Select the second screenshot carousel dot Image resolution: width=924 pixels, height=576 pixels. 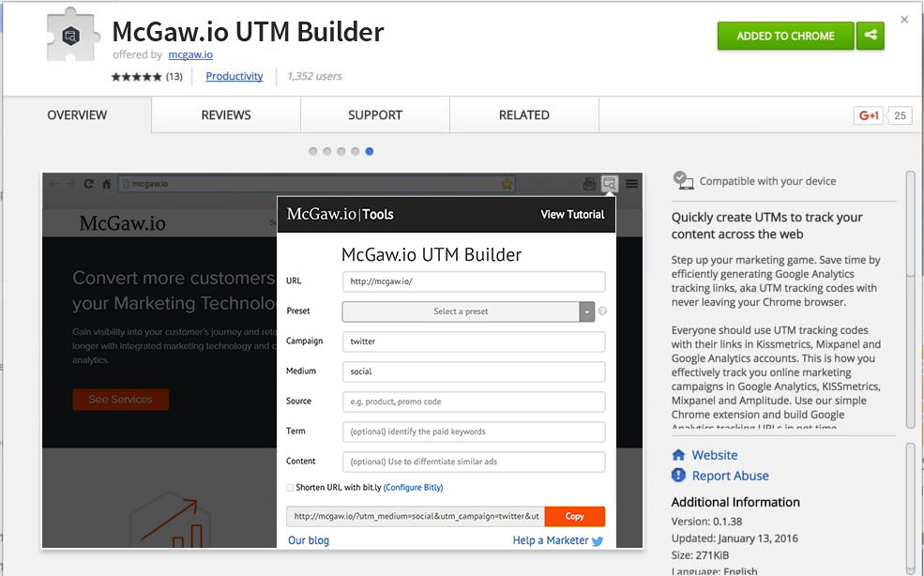coord(327,152)
